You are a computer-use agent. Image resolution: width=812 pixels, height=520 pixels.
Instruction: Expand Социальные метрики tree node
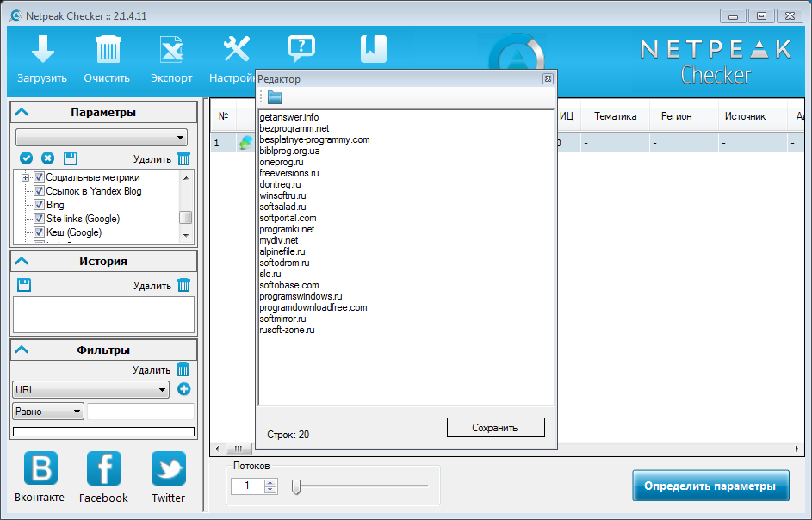pos(25,177)
